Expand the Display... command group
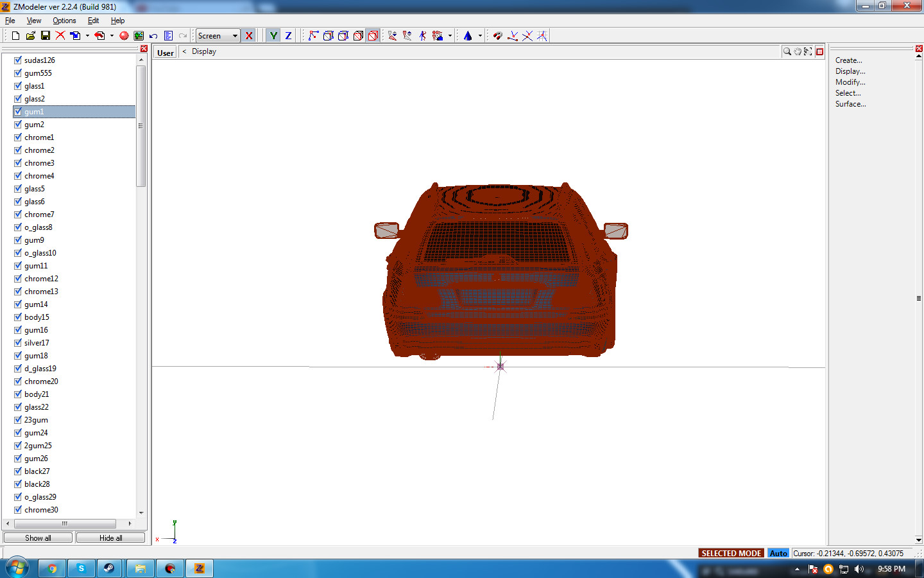924x578 pixels. click(x=850, y=71)
